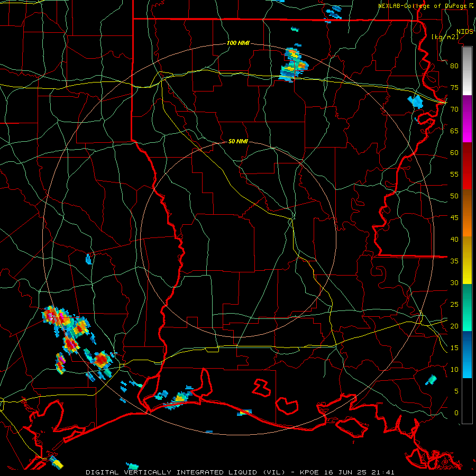Click the 100 NMI range ring label
This screenshot has height=476, width=476.
238,43
